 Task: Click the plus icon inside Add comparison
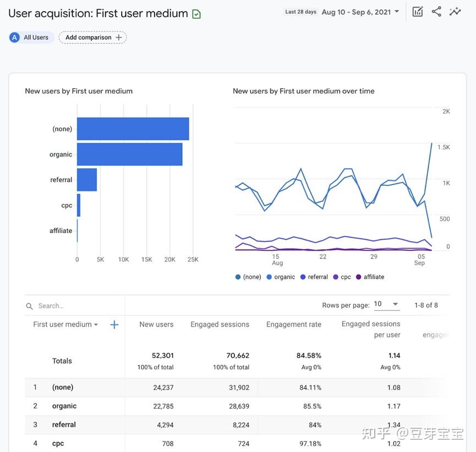[x=119, y=37]
